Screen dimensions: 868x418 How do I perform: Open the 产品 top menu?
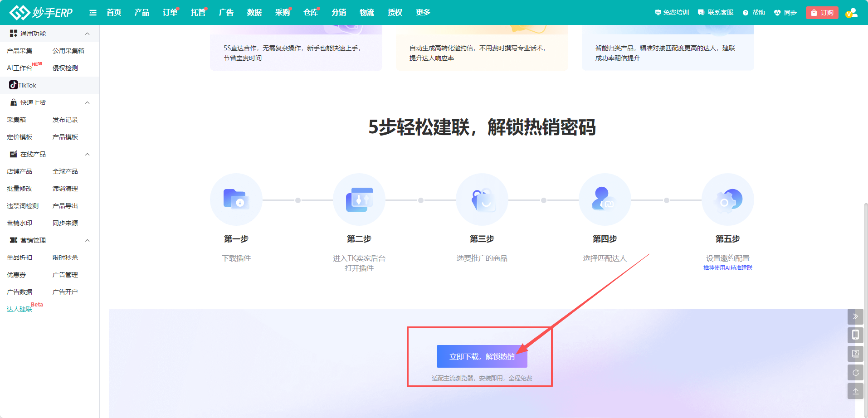tap(142, 13)
